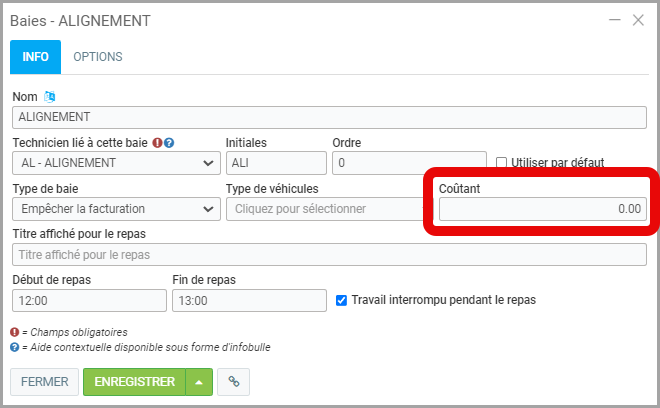Open the Technicien lié à cette baie dropdown
The image size is (660, 408).
(x=116, y=163)
